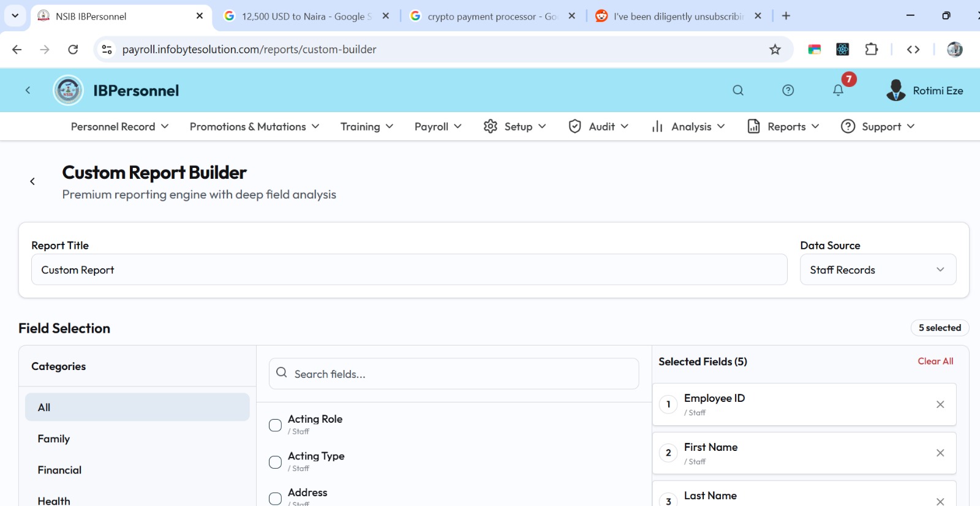The width and height of the screenshot is (980, 506).
Task: Open the tab search dropdown arrow
Action: [15, 16]
